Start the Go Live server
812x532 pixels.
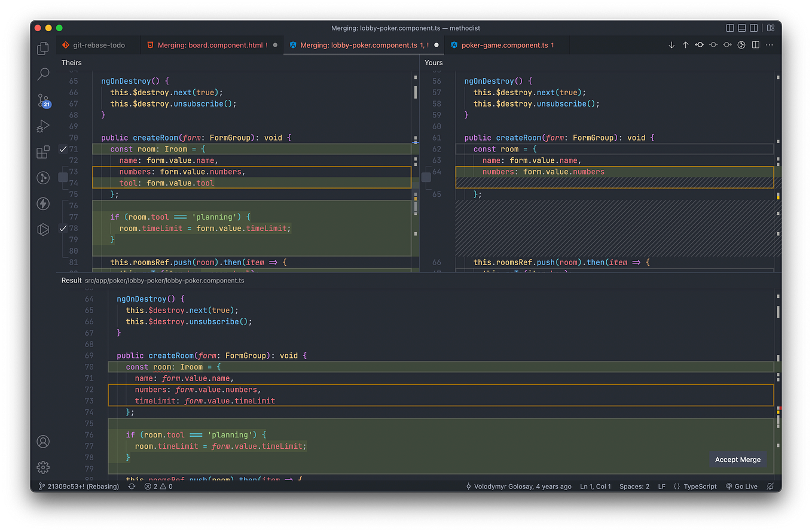pyautogui.click(x=741, y=486)
